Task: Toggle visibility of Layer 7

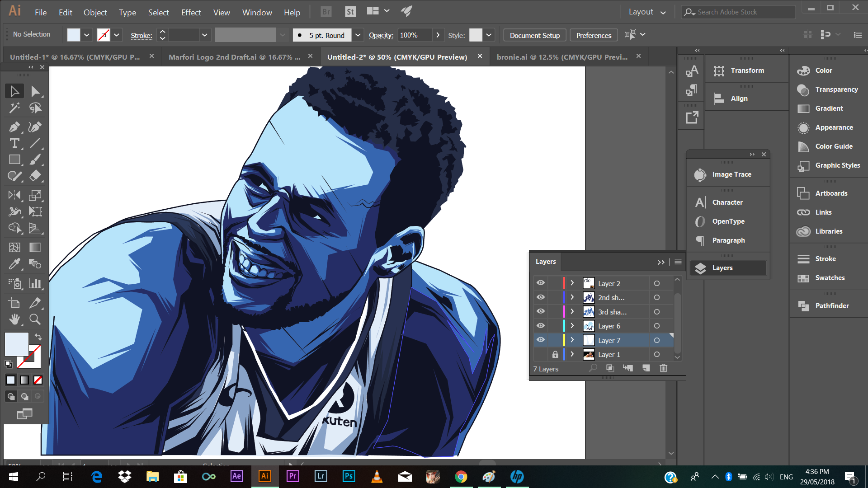Action: pyautogui.click(x=541, y=340)
